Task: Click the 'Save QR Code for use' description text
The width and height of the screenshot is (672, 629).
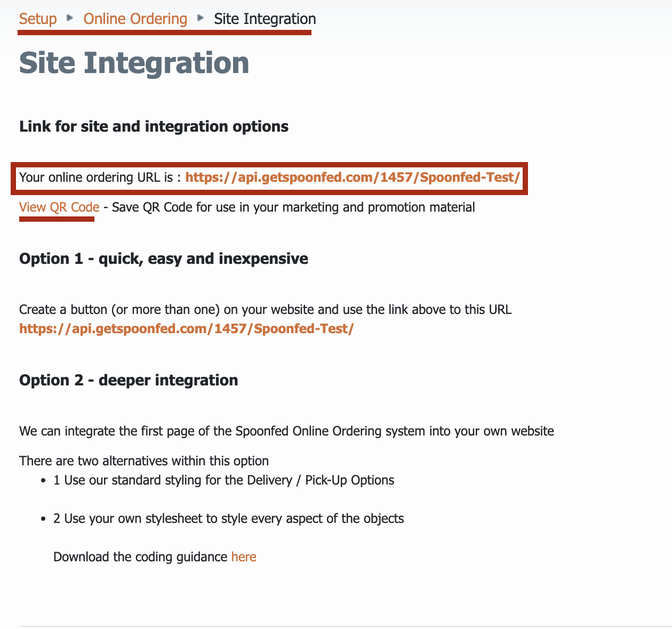Action: point(293,207)
